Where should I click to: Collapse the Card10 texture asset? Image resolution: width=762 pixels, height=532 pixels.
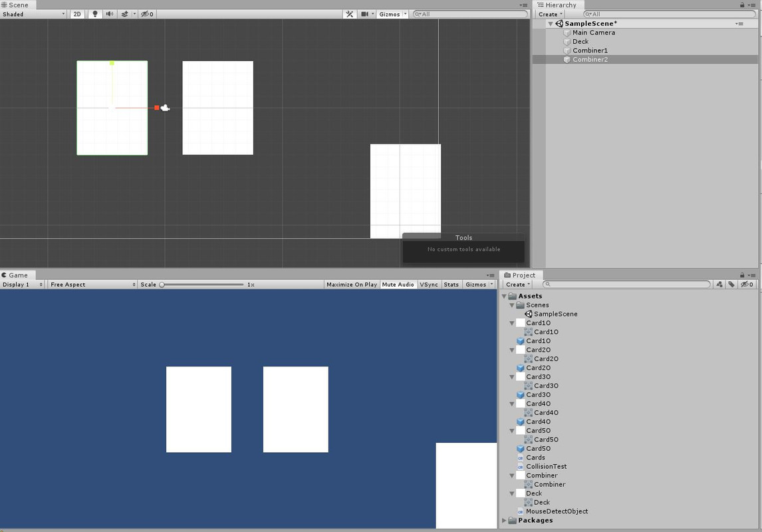pyautogui.click(x=512, y=323)
